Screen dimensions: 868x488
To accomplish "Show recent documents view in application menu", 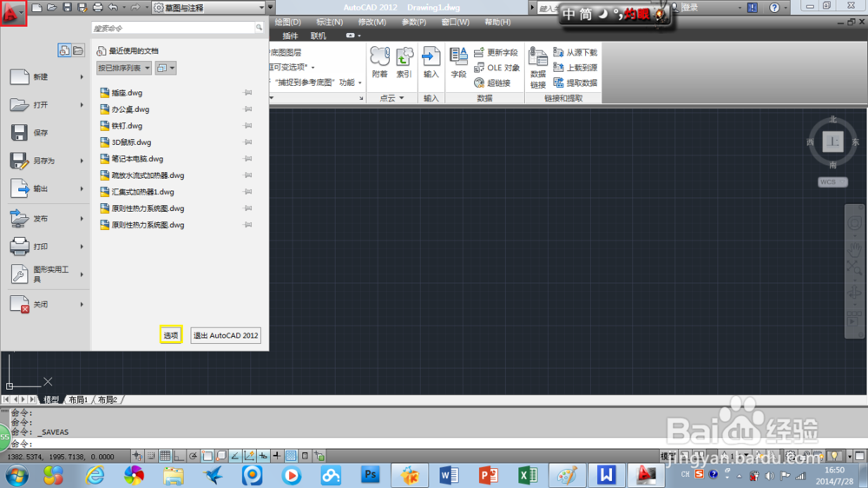I will coord(64,50).
